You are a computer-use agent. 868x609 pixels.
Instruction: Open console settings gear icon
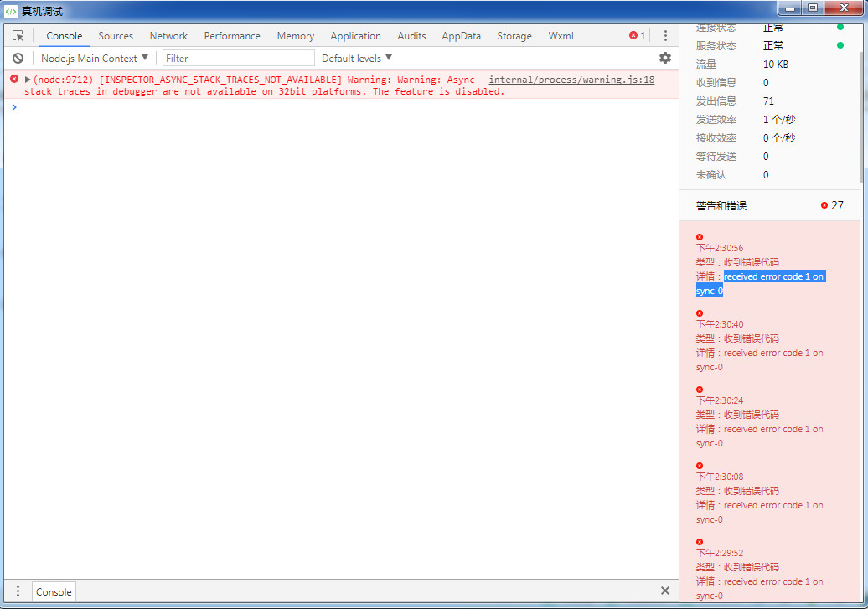coord(665,58)
